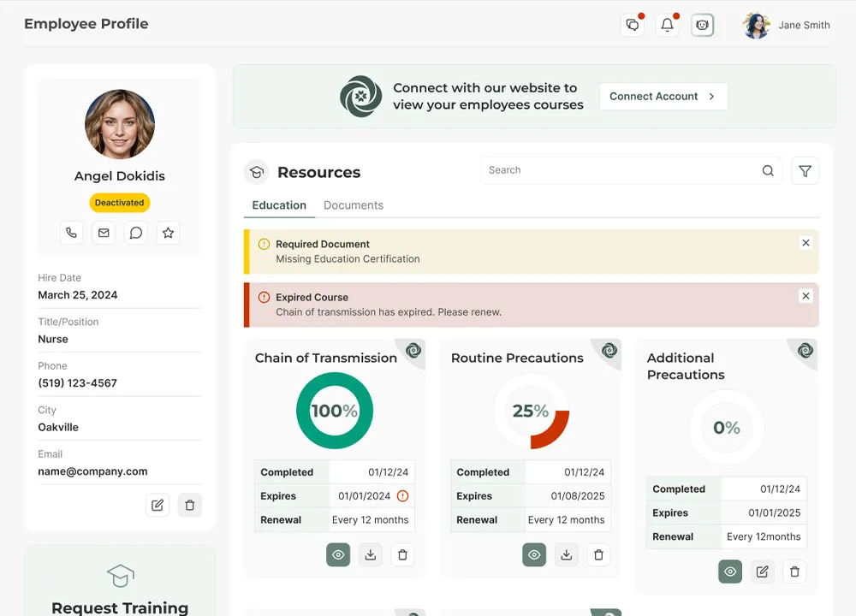Toggle visibility of Chain of Transmission details
856x616 pixels.
point(337,554)
